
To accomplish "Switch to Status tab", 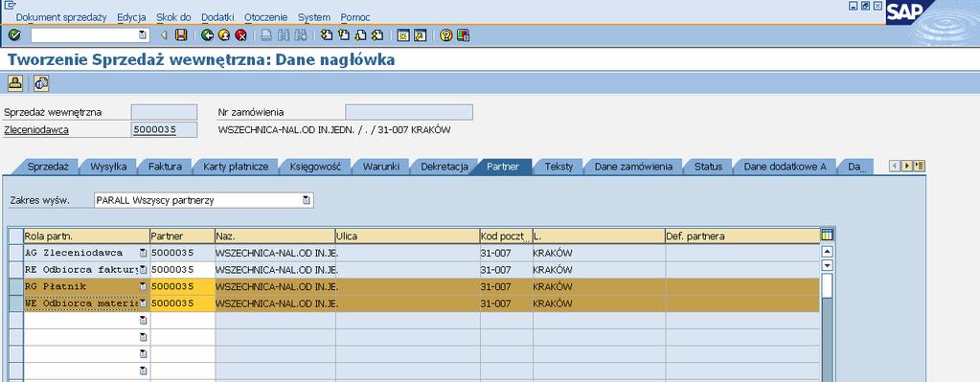I will point(708,167).
